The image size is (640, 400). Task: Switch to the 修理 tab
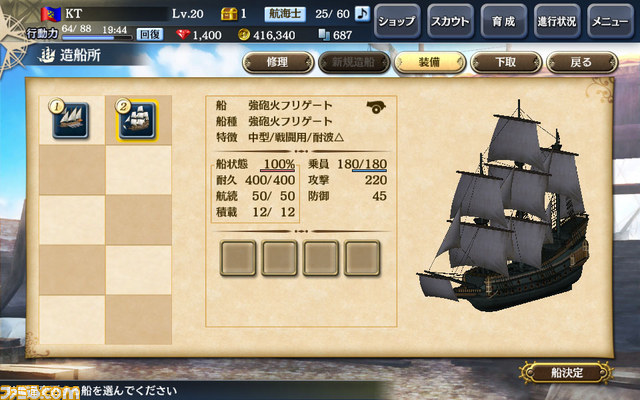(x=278, y=62)
